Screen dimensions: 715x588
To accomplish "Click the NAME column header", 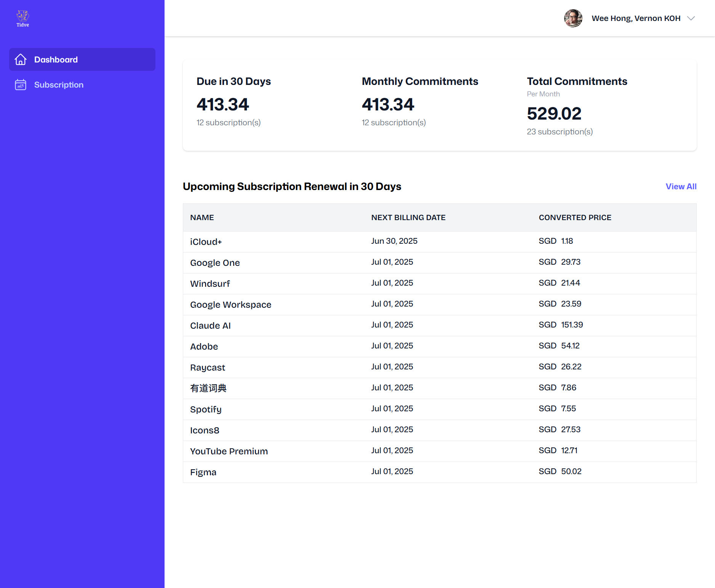I will click(202, 217).
